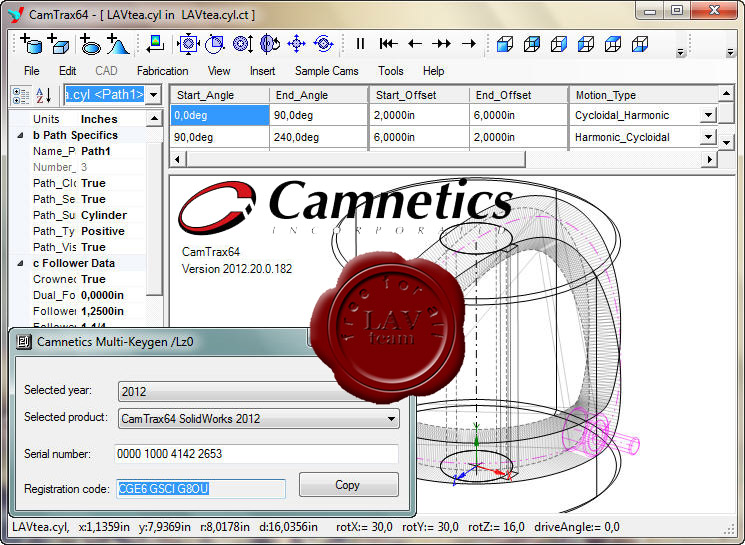745x545 pixels.
Task: Rewind the animation to start
Action: 388,44
